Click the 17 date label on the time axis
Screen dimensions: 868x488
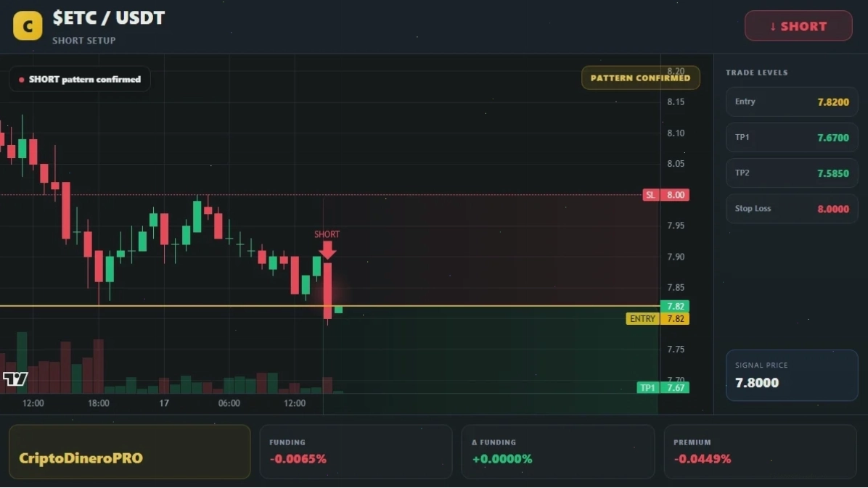[x=164, y=403]
